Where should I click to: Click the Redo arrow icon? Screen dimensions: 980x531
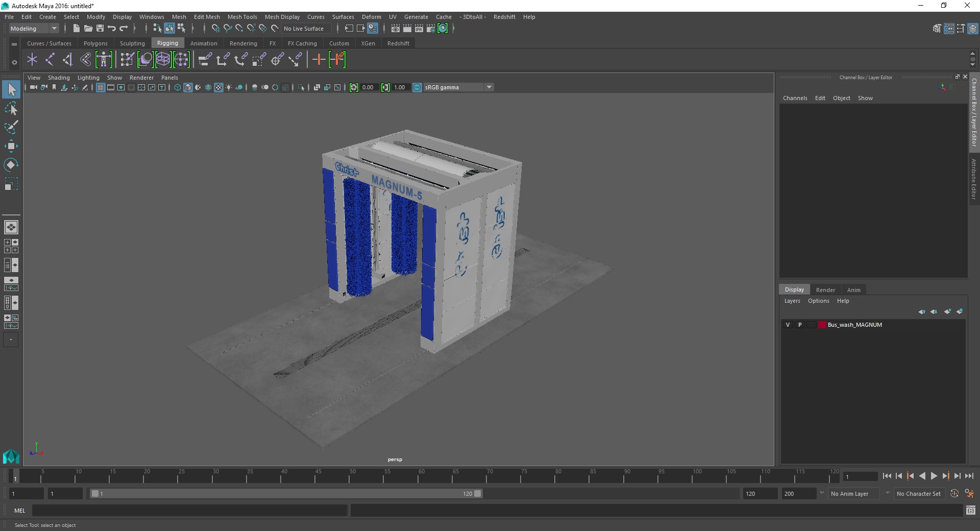(124, 29)
